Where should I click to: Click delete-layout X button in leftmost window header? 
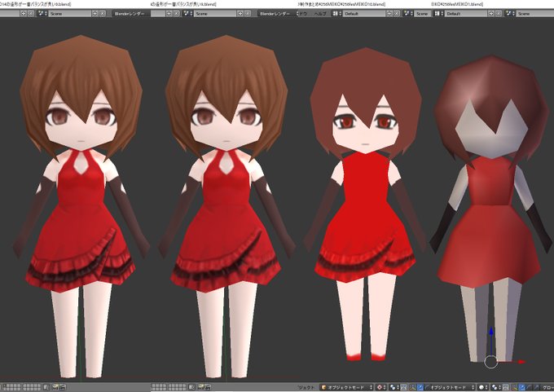(31, 13)
